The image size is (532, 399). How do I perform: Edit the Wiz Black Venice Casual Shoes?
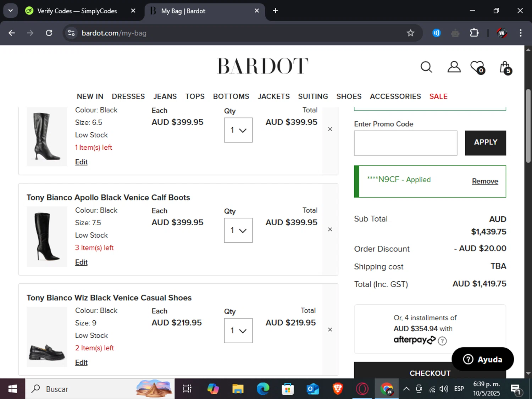[x=81, y=362]
